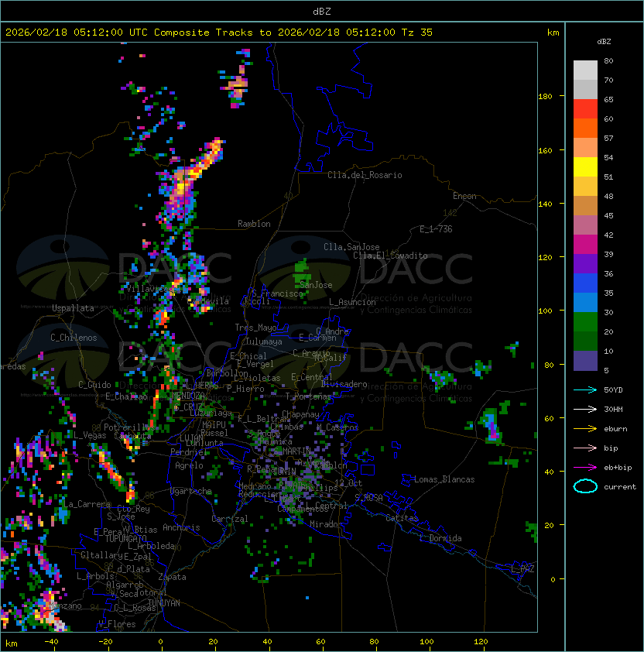Viewport: 644px width, 652px height.
Task: Click the pink bip arrow icon
Action: (585, 448)
